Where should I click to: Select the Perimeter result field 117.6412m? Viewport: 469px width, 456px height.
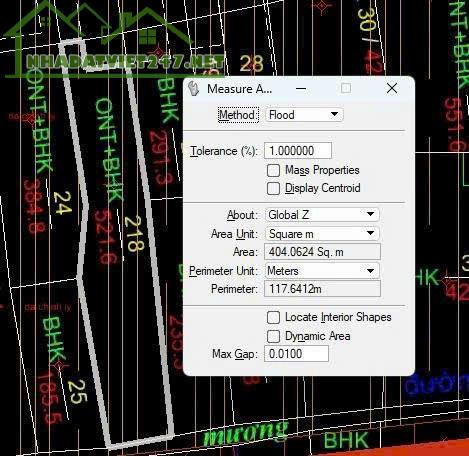pyautogui.click(x=322, y=289)
